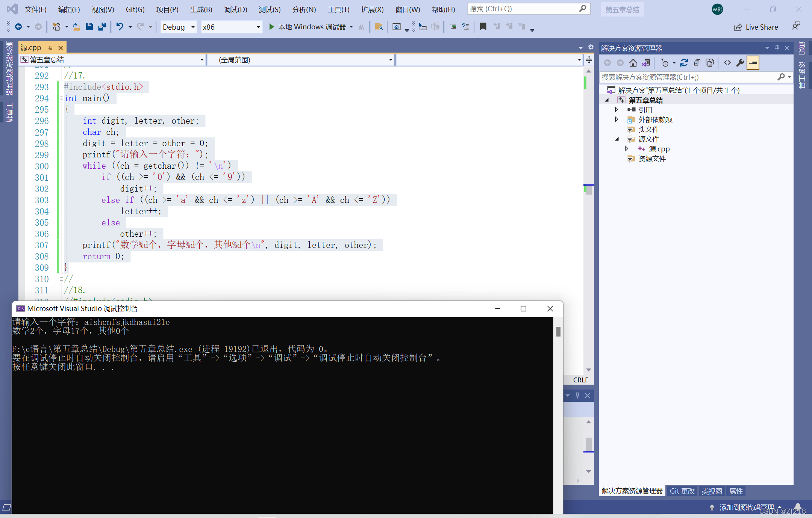This screenshot has height=518, width=812.
Task: Open the feedback icon beside Live Share
Action: [x=796, y=26]
